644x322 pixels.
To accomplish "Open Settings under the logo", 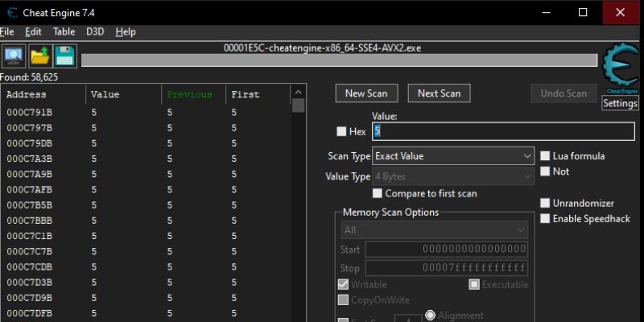I will coord(620,103).
